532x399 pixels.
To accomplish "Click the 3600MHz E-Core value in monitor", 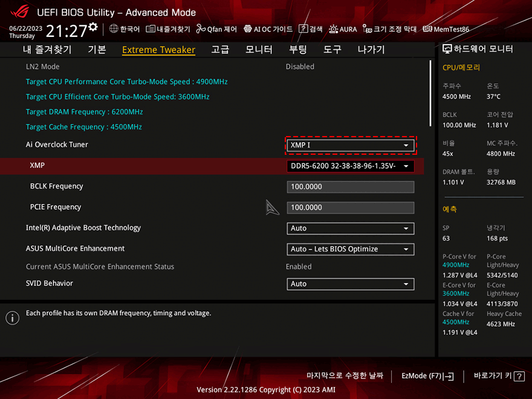I will coord(455,293).
